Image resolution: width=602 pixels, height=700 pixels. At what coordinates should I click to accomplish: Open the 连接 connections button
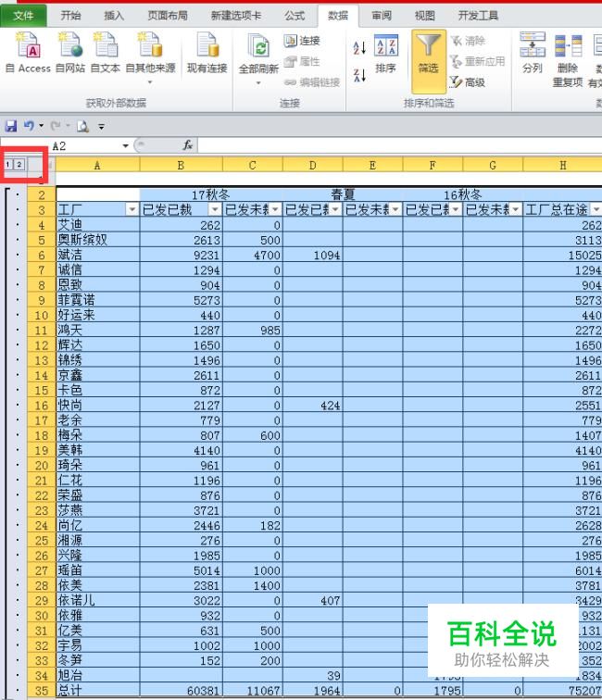(302, 41)
